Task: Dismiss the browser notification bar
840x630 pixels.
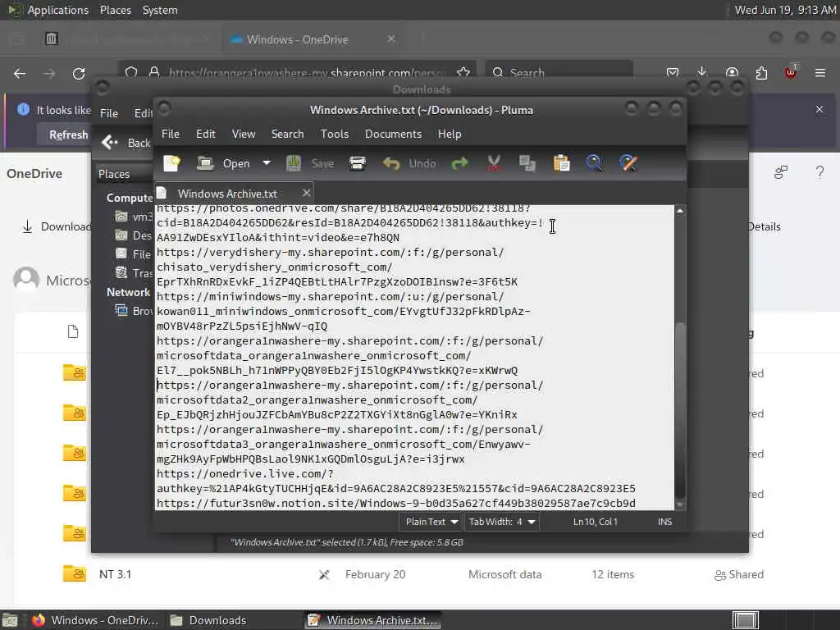Action: (x=819, y=109)
